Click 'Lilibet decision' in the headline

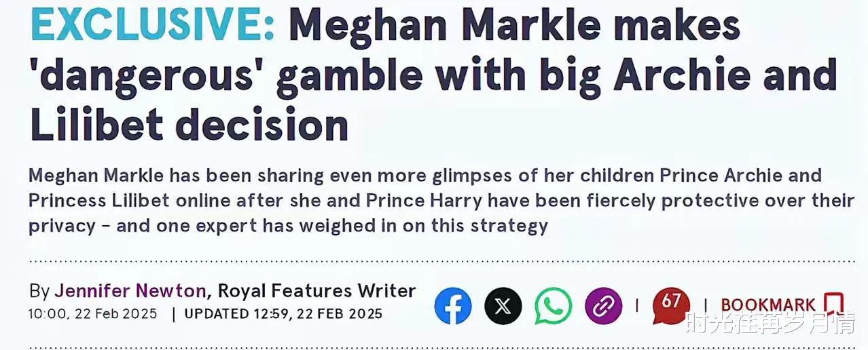pos(189,126)
